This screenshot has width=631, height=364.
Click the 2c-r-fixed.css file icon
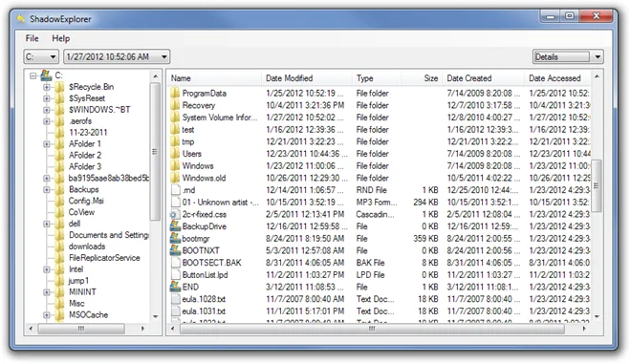point(175,214)
